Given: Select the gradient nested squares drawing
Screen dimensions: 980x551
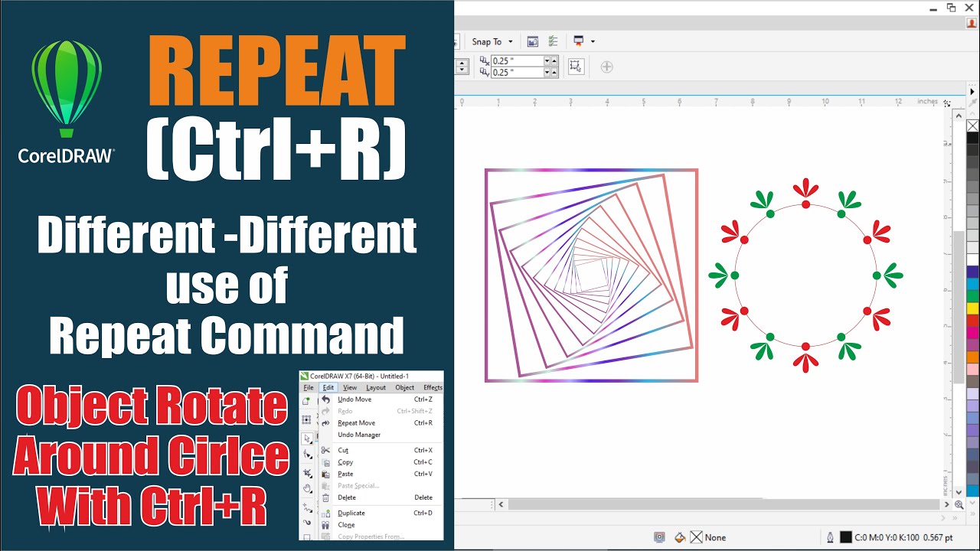Looking at the screenshot, I should pyautogui.click(x=591, y=275).
